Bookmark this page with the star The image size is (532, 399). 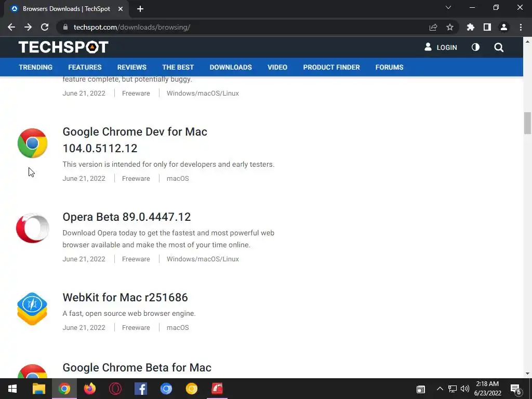point(450,27)
